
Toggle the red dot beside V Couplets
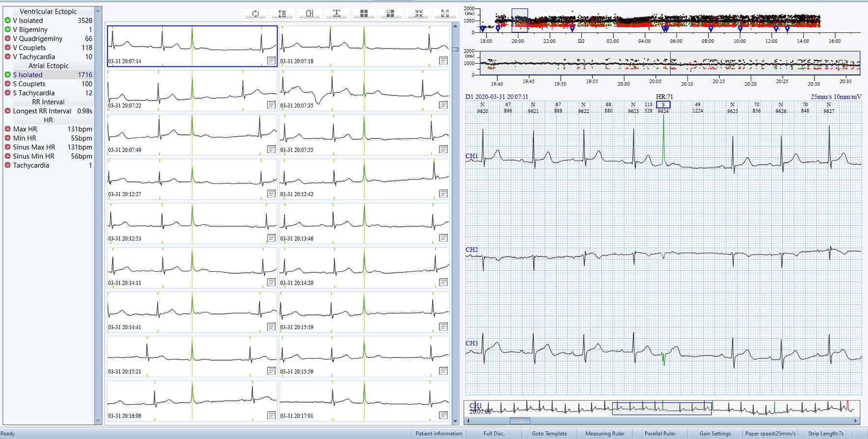click(x=7, y=48)
